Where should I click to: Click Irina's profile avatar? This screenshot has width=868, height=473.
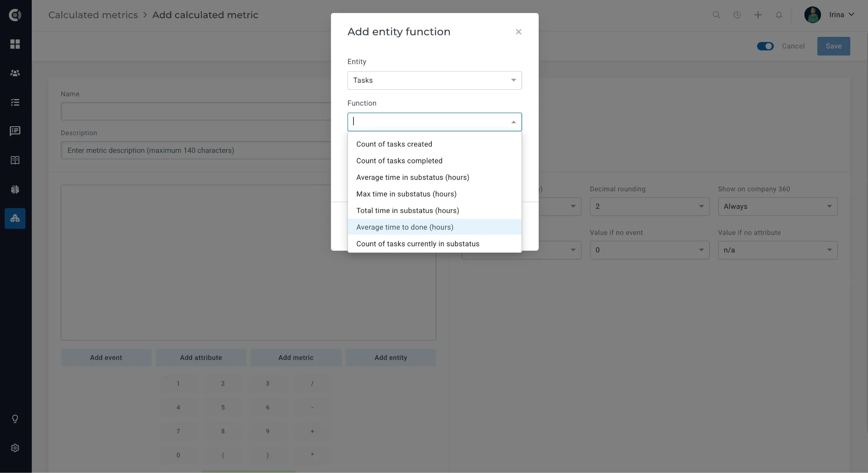click(x=812, y=15)
